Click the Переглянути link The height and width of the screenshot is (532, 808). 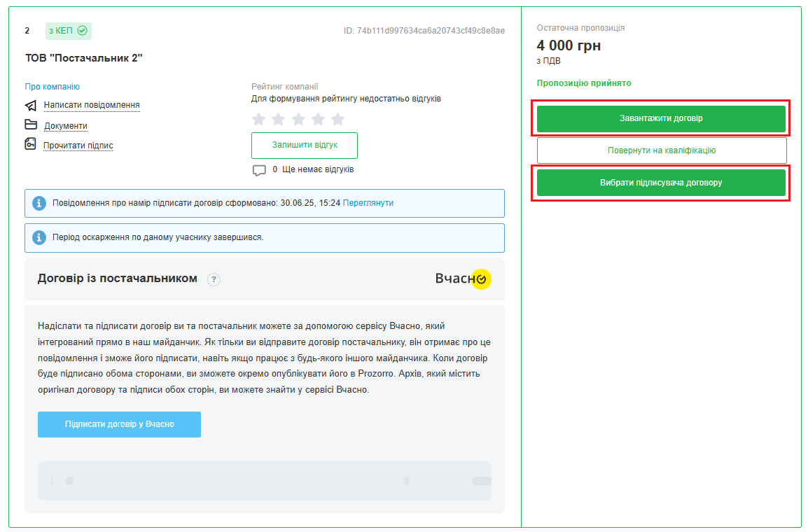(368, 203)
